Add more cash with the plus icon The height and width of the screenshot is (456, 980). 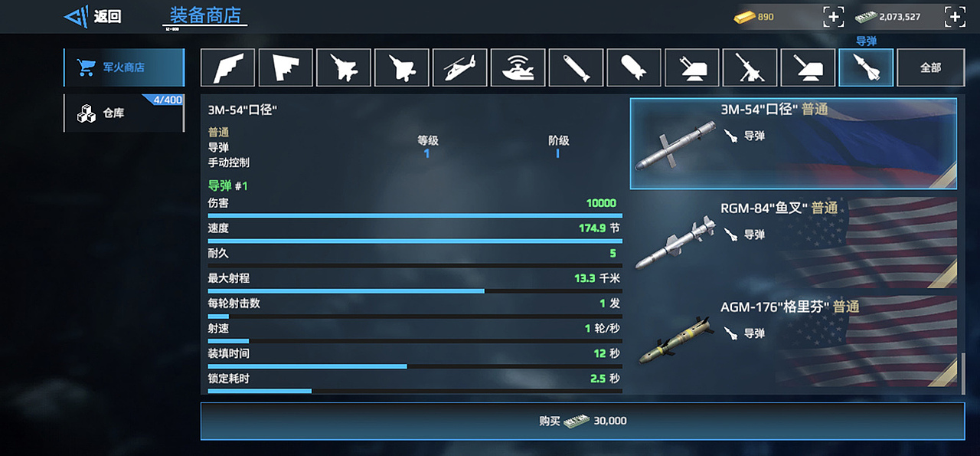pos(955,16)
